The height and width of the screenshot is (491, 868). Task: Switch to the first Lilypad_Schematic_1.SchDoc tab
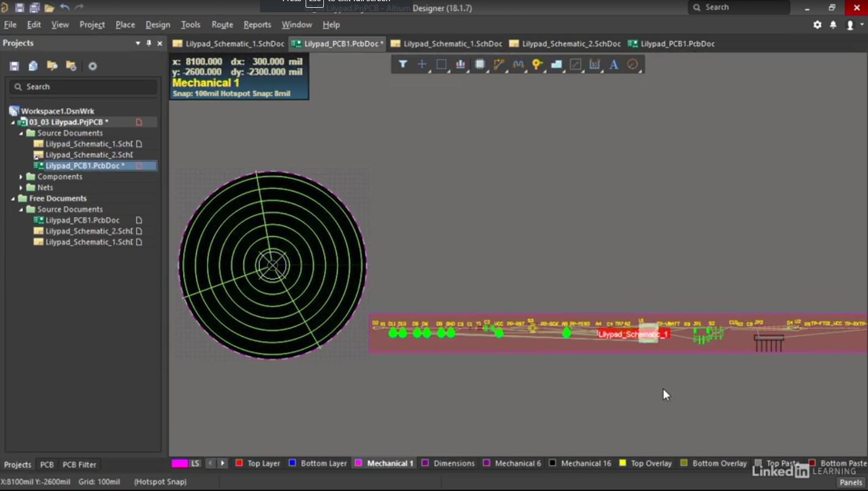click(x=229, y=44)
